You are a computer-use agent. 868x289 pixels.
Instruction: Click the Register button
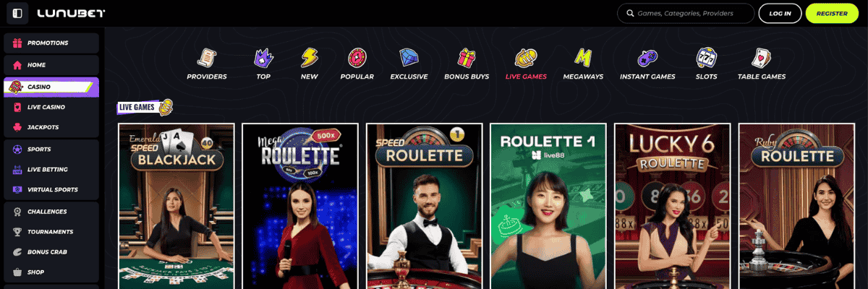pyautogui.click(x=832, y=13)
